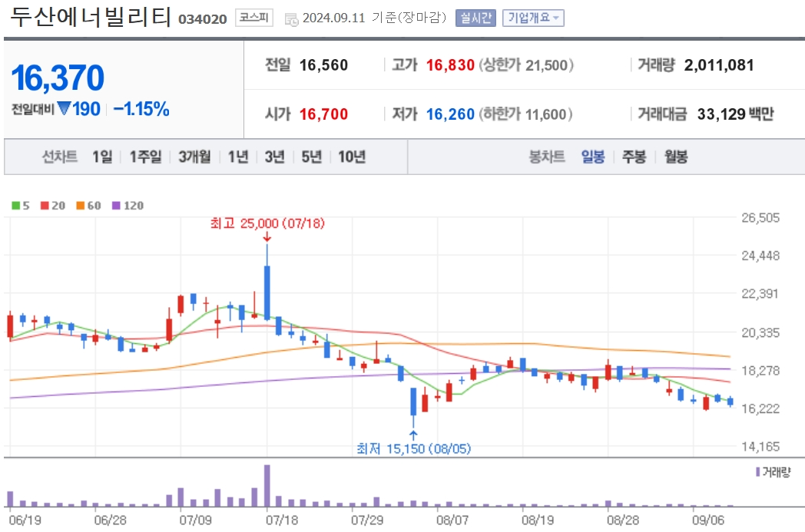Viewport: 805px width, 532px height.
Task: Select the 3년 line chart period
Action: point(275,157)
